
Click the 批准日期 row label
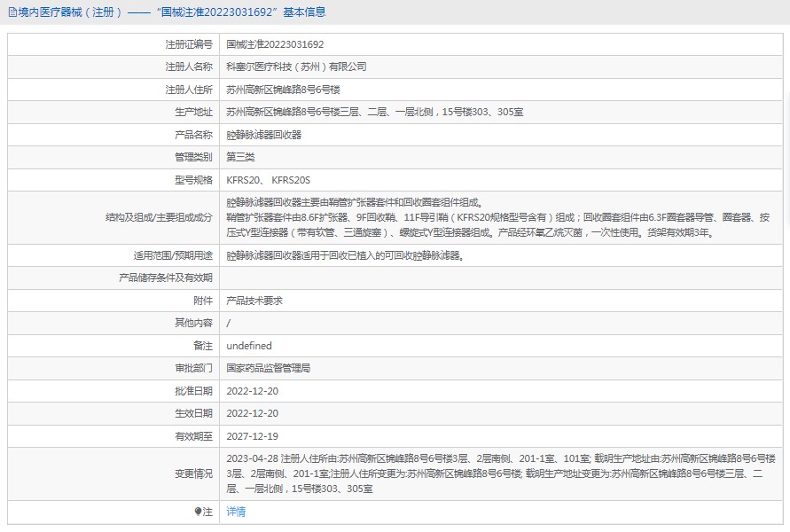tap(193, 391)
